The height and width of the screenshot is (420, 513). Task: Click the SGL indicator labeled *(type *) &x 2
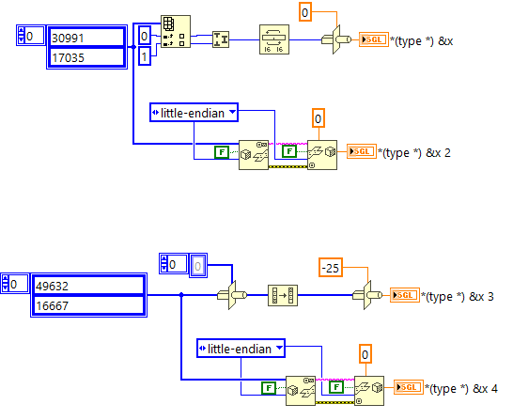pos(362,151)
